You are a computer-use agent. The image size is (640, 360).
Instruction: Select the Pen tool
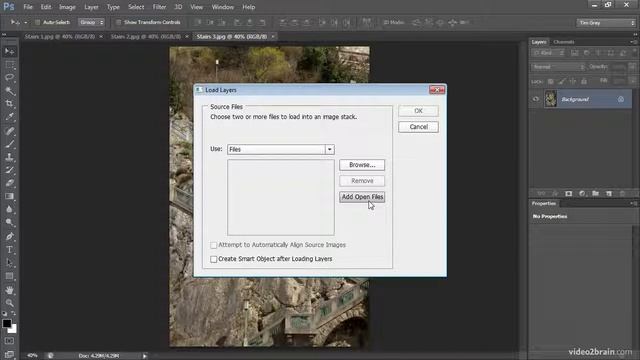9,236
